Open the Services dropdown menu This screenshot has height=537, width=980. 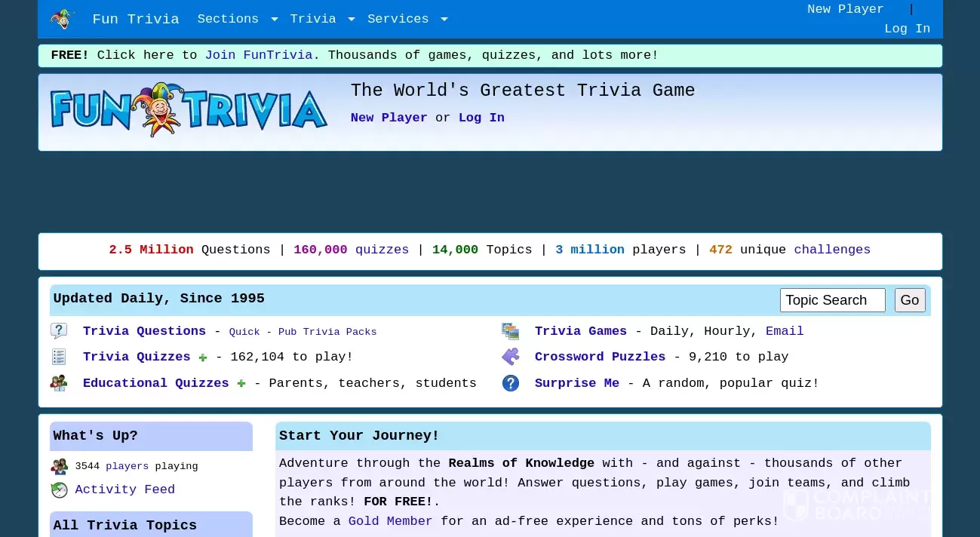pyautogui.click(x=398, y=19)
